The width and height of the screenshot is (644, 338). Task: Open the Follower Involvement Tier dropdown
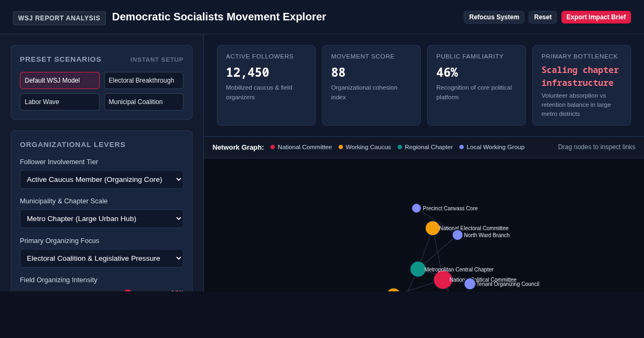[101, 179]
